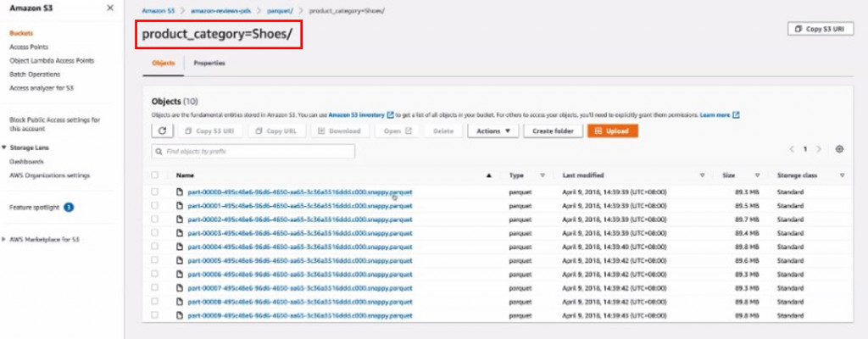Click Copy S3 URI button in objects toolbar
868x339 pixels.
(211, 131)
